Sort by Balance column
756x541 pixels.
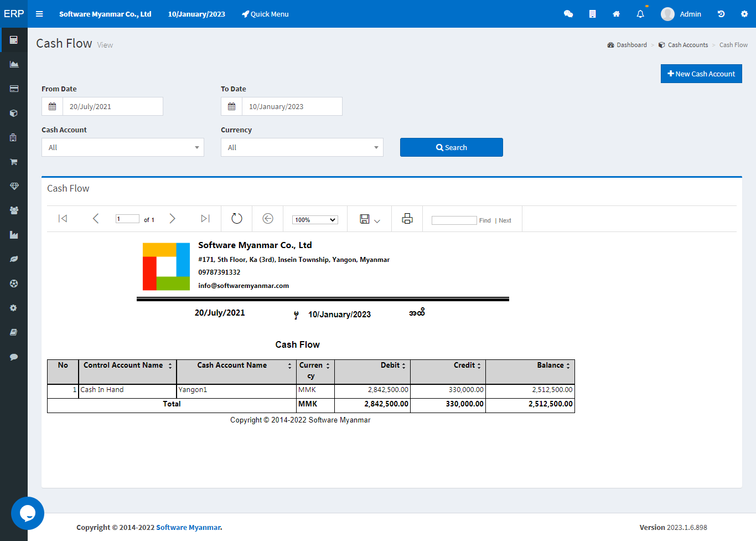pyautogui.click(x=568, y=366)
